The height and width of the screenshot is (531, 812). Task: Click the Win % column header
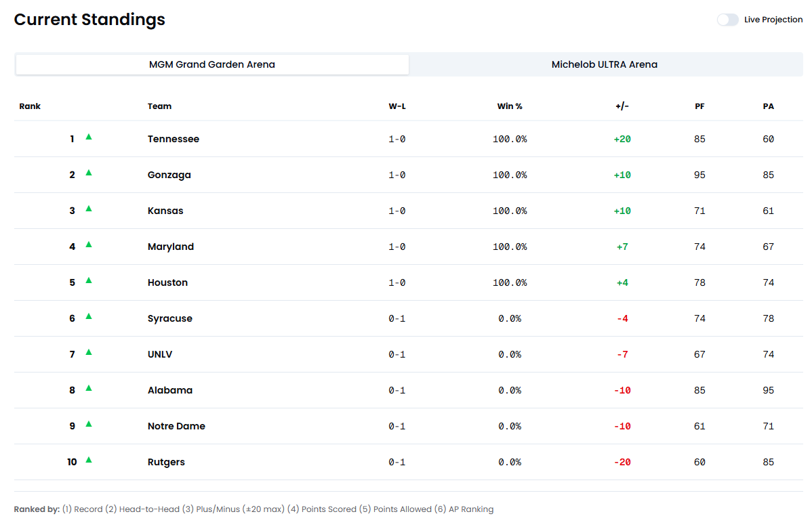510,106
